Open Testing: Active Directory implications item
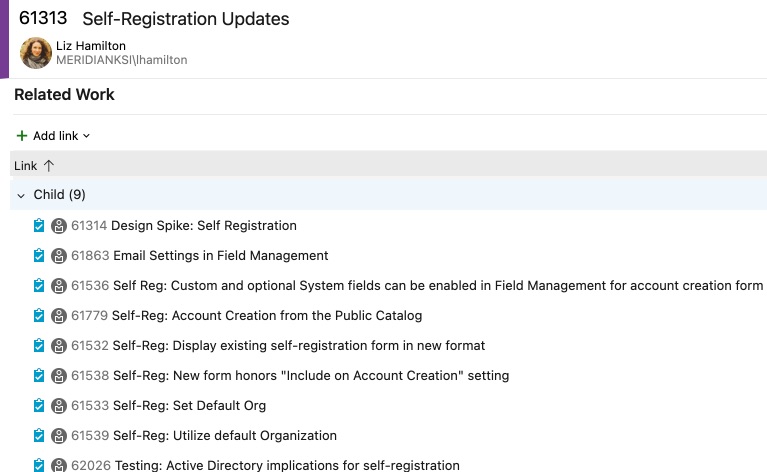The height and width of the screenshot is (472, 767). [x=287, y=465]
